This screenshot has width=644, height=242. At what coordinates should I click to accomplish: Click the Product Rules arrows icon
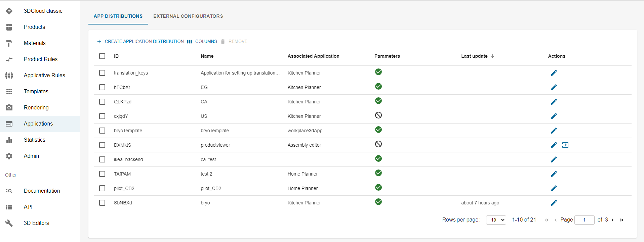tap(9, 59)
